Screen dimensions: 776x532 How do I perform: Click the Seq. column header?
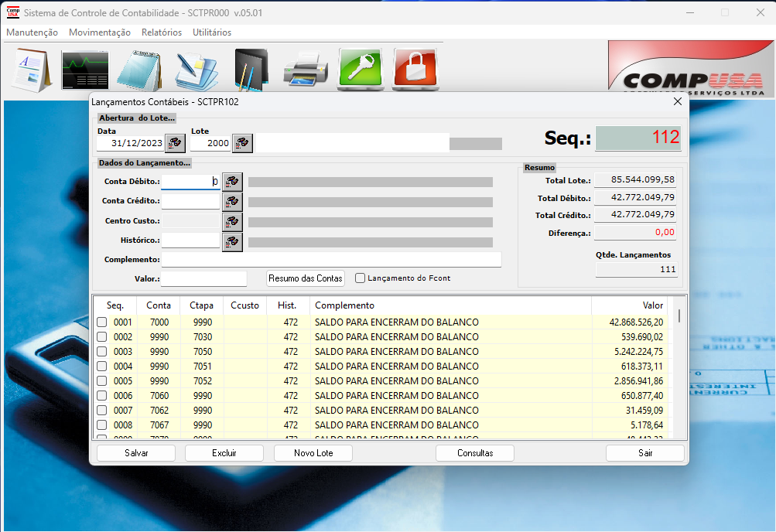(115, 305)
